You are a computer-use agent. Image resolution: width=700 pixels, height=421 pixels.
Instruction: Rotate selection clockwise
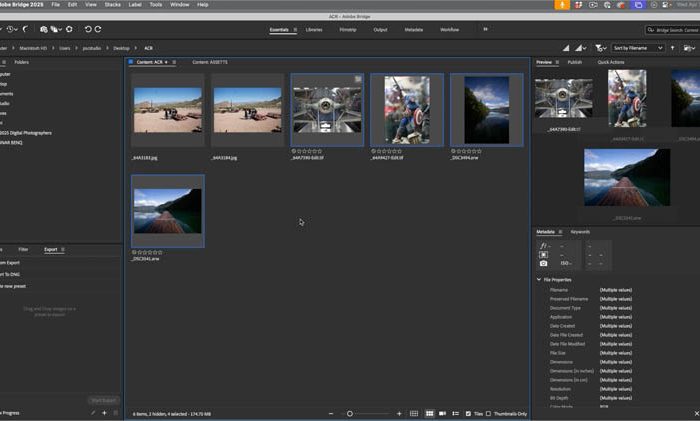98,29
